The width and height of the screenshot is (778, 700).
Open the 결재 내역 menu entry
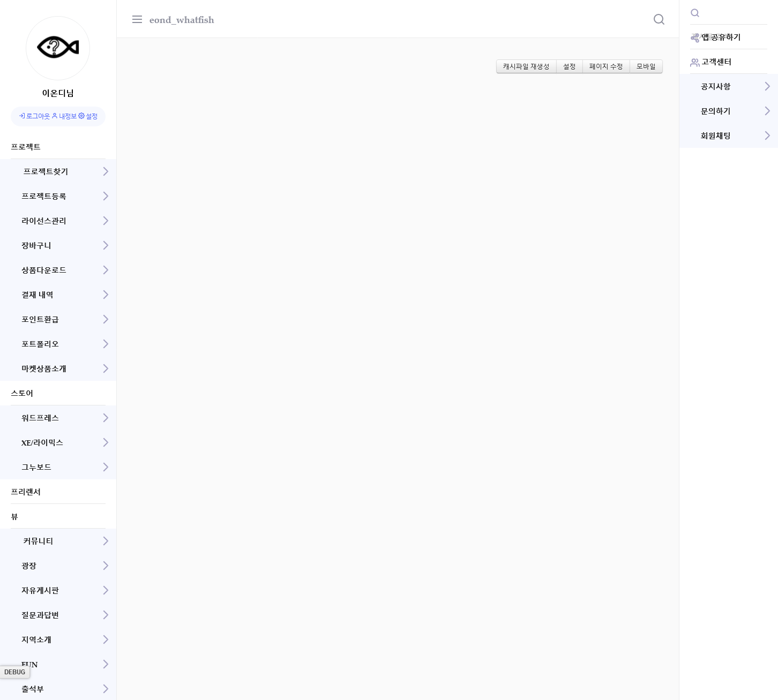point(38,295)
